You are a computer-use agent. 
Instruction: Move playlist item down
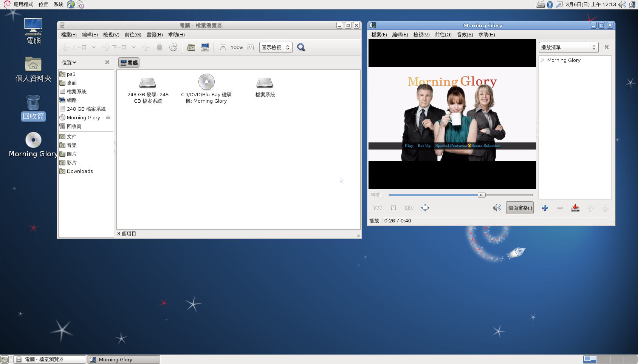click(605, 208)
